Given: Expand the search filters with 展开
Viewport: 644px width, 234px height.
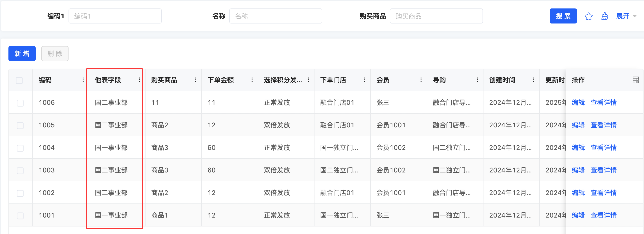Looking at the screenshot, I should (x=626, y=16).
